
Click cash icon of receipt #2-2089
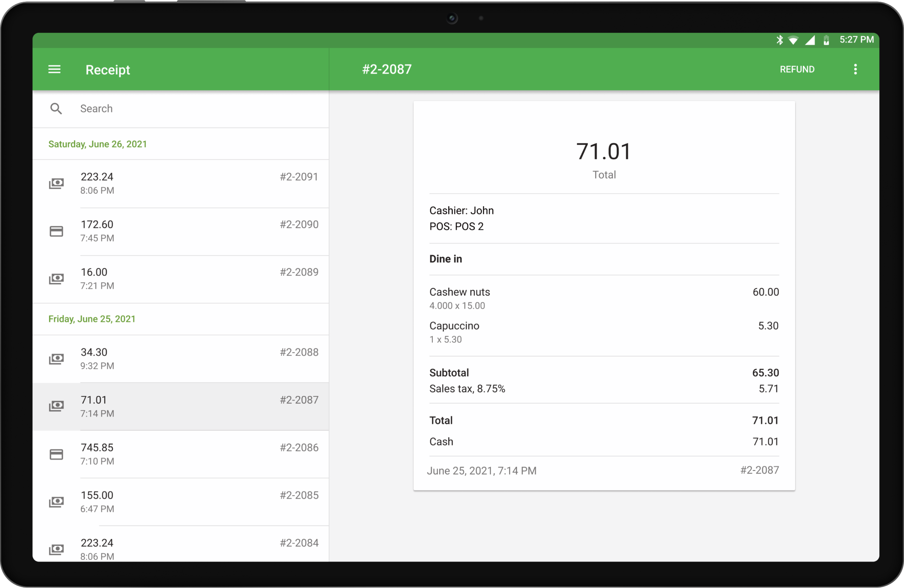pos(56,279)
